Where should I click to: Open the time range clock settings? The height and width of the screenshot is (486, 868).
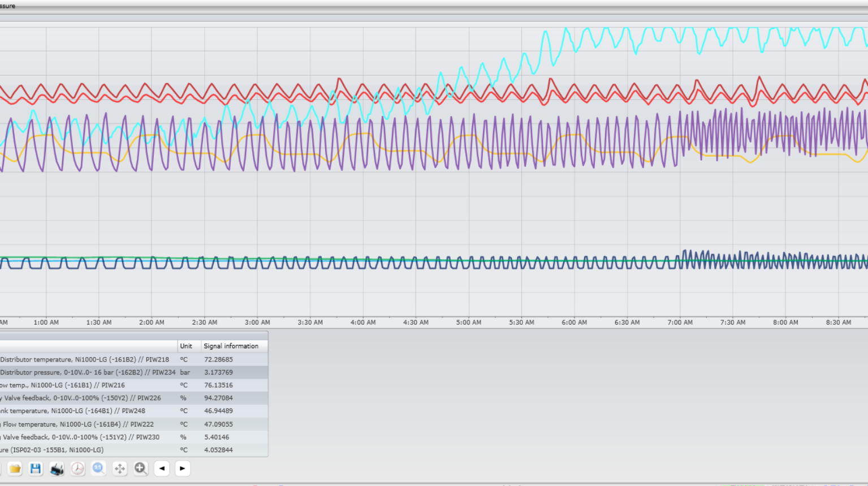(x=77, y=468)
